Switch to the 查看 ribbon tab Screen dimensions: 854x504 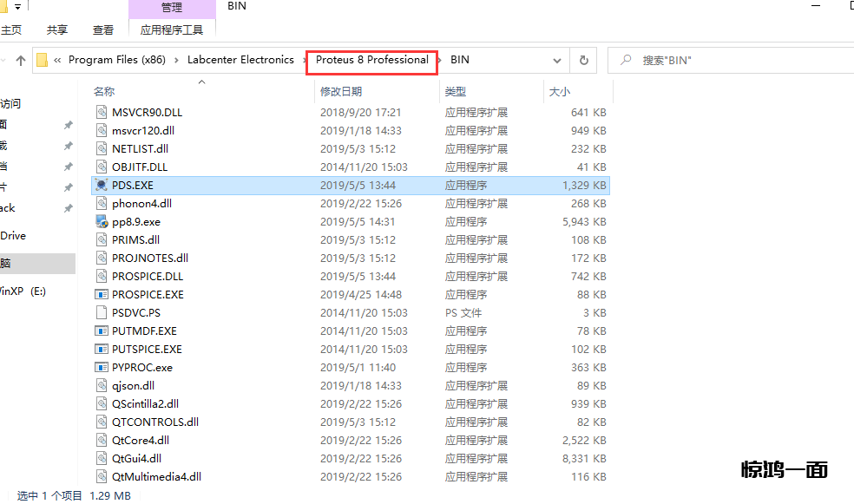coord(103,29)
